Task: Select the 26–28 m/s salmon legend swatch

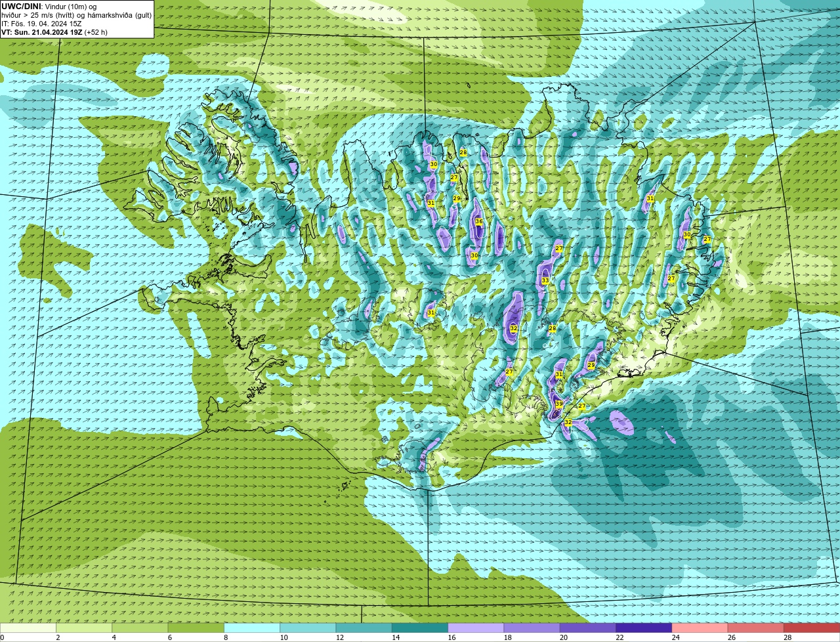Action: 755,628
